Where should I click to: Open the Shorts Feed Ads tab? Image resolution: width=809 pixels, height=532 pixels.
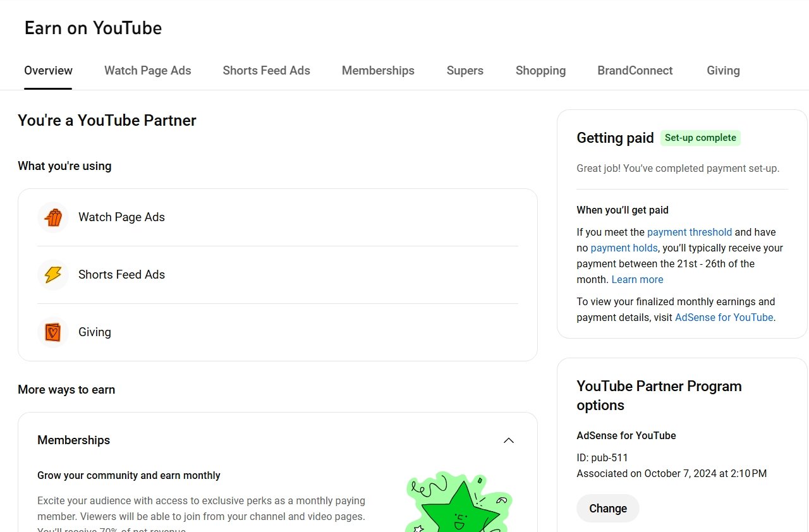[x=266, y=71]
